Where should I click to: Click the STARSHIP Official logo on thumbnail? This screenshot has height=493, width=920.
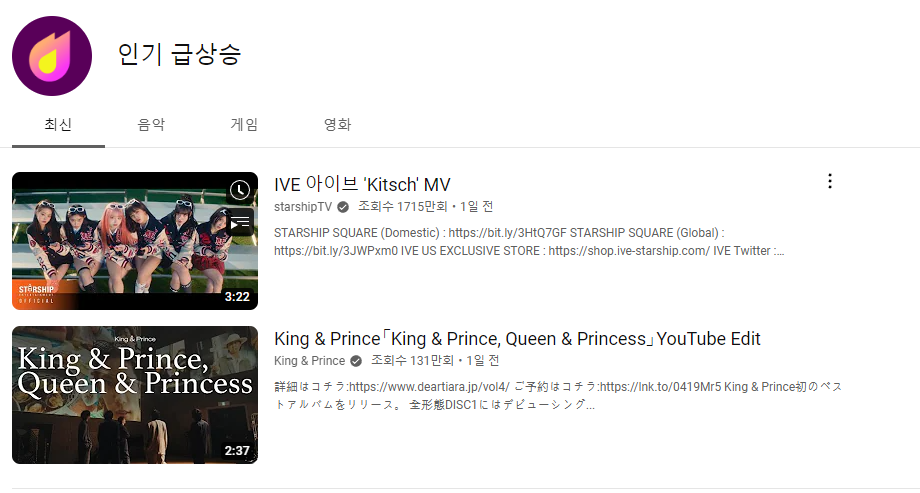click(36, 294)
